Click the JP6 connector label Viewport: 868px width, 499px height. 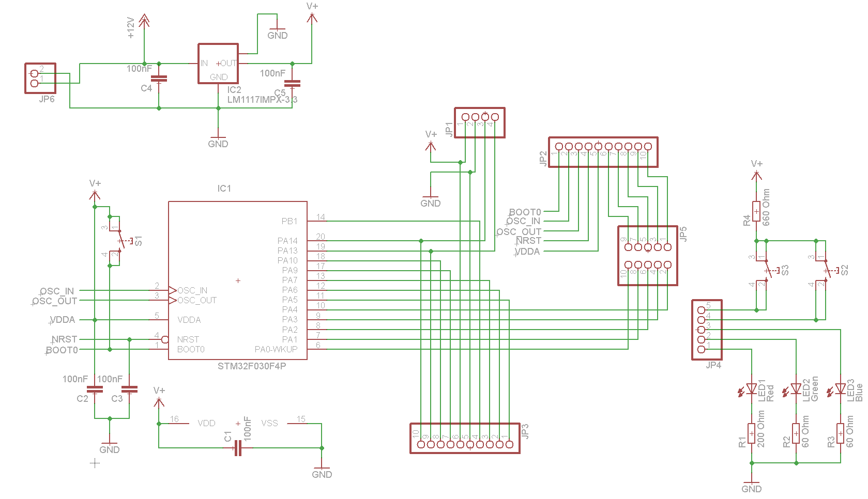[x=47, y=99]
